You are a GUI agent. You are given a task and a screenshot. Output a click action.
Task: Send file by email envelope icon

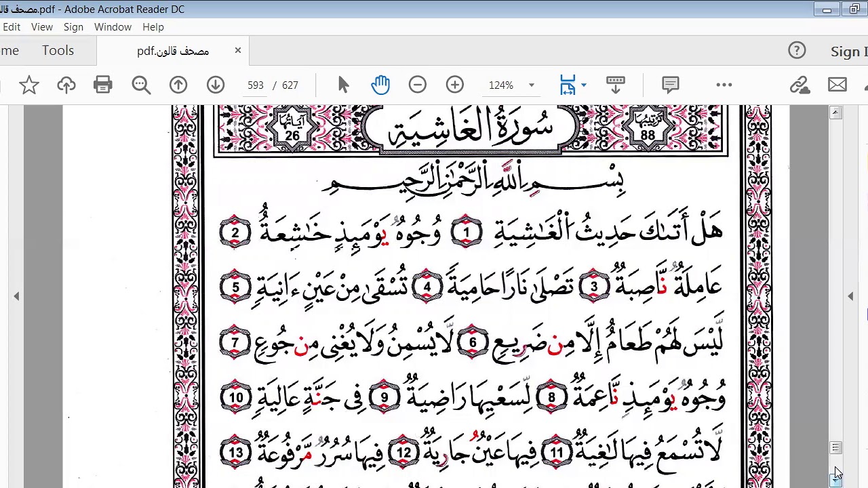pyautogui.click(x=837, y=85)
